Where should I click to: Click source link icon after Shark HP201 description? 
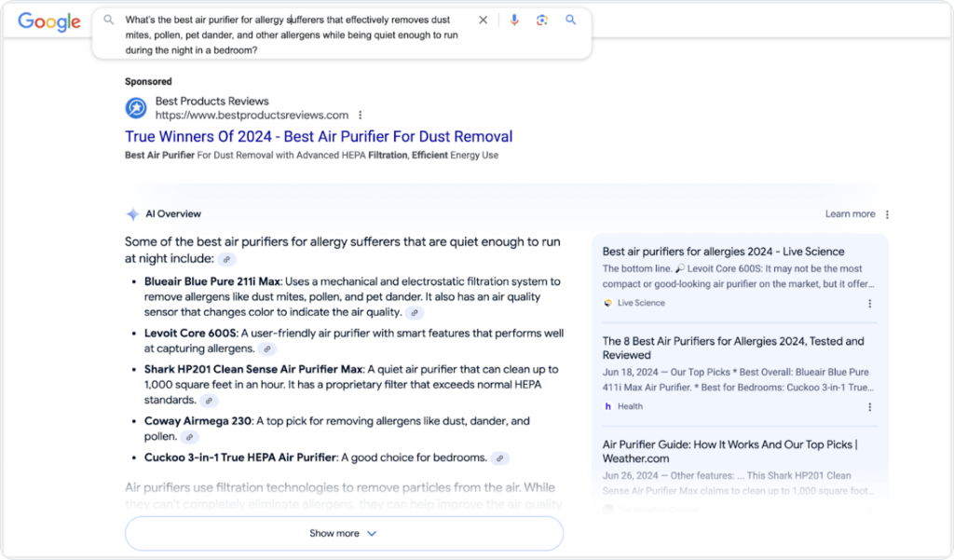tap(210, 401)
